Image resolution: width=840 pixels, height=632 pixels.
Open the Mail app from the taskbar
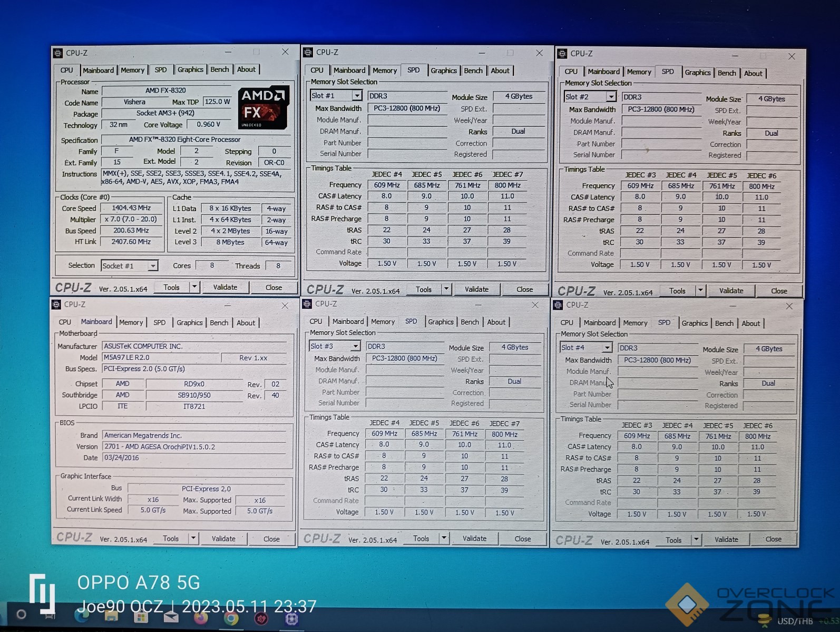(171, 617)
